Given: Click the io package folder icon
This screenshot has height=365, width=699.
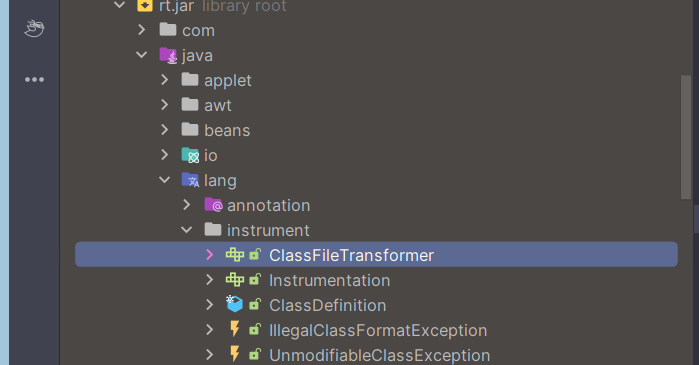Looking at the screenshot, I should (x=190, y=155).
